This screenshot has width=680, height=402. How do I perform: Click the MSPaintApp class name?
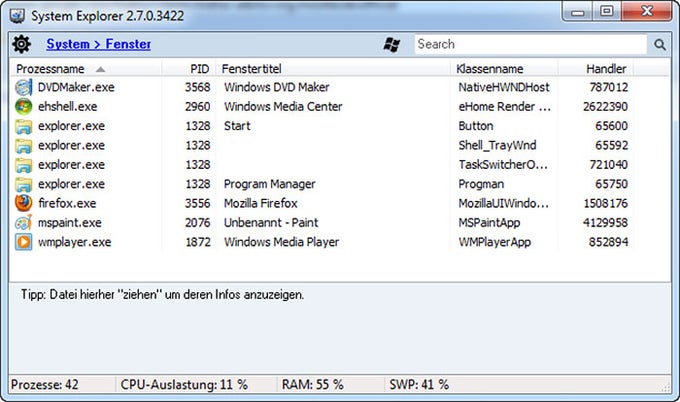tap(489, 223)
